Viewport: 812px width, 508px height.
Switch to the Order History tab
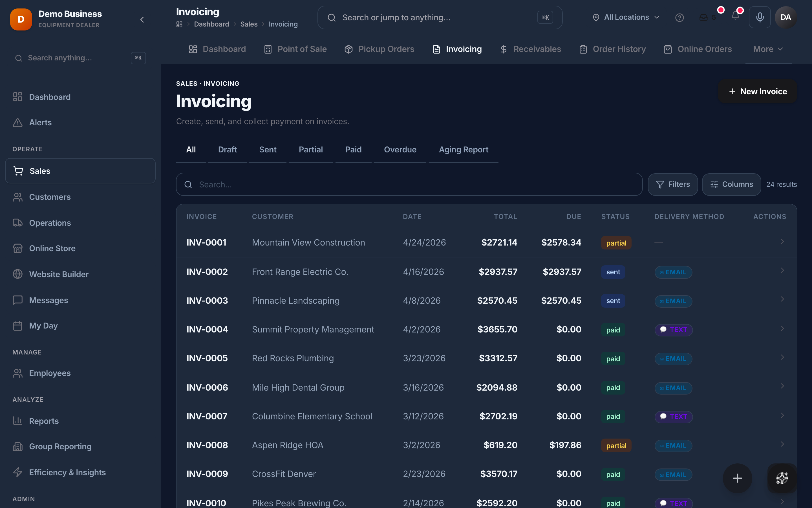click(612, 49)
